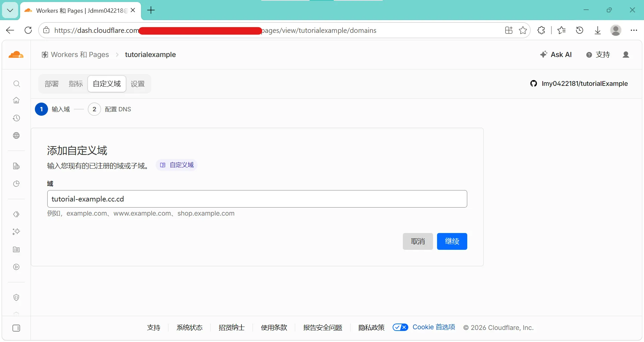Open browser downloads icon

pos(598,31)
